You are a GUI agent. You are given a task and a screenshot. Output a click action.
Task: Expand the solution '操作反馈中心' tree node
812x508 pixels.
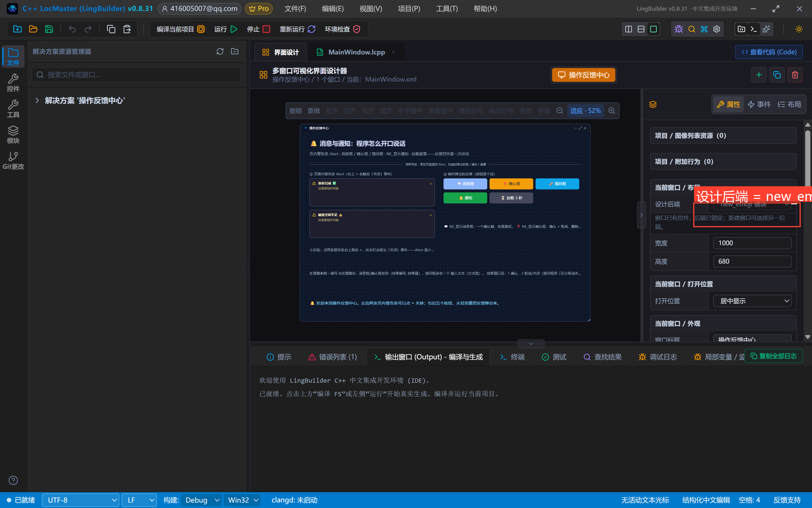pos(37,100)
